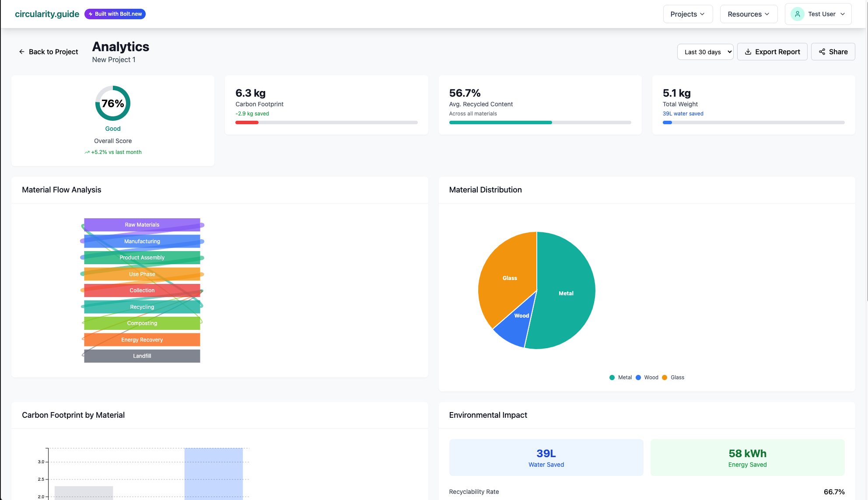
Task: Go back via Back to Project link
Action: coord(53,52)
